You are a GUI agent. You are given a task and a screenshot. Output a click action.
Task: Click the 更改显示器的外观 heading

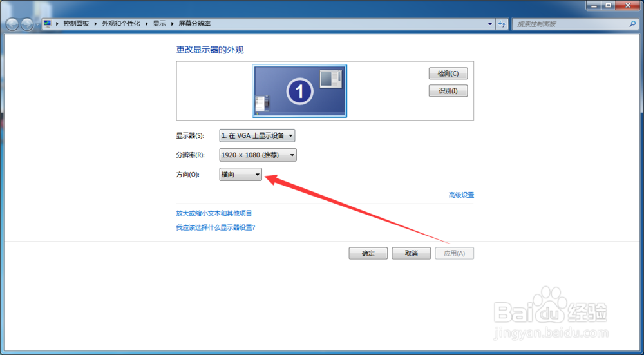click(x=210, y=50)
